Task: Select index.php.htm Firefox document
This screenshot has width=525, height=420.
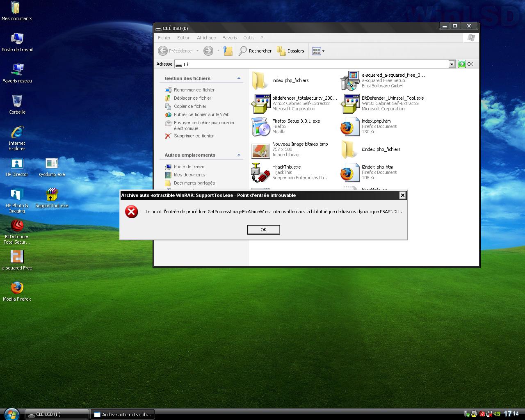Action: pyautogui.click(x=369, y=126)
